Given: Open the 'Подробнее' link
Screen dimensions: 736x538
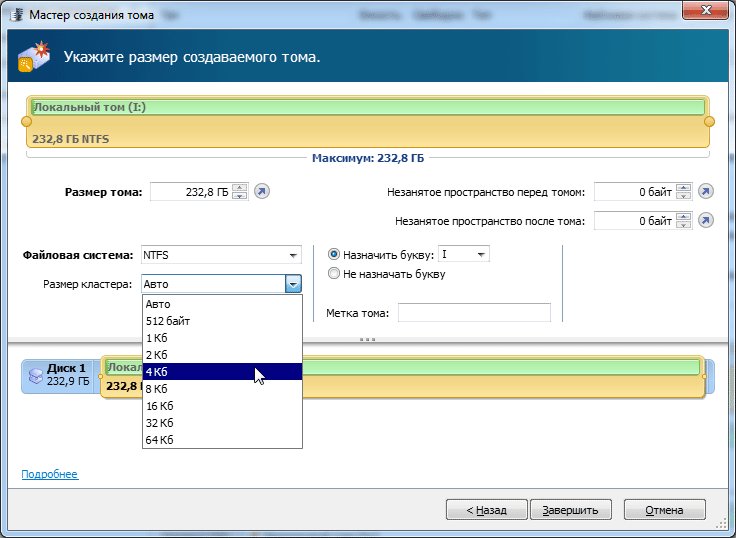Looking at the screenshot, I should point(49,474).
